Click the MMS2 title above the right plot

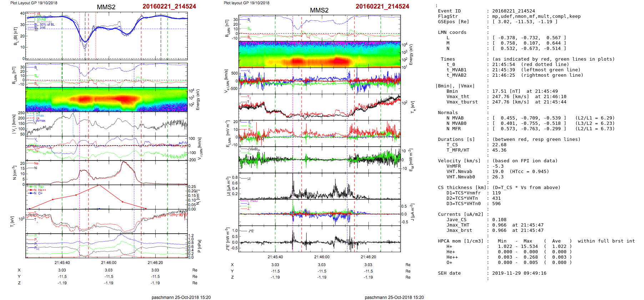pos(319,10)
